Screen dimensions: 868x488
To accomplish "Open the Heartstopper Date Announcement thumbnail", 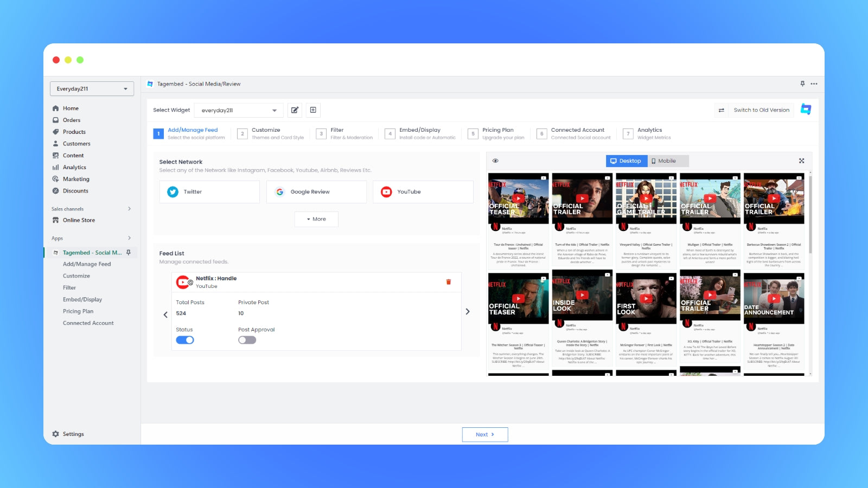I will [774, 298].
